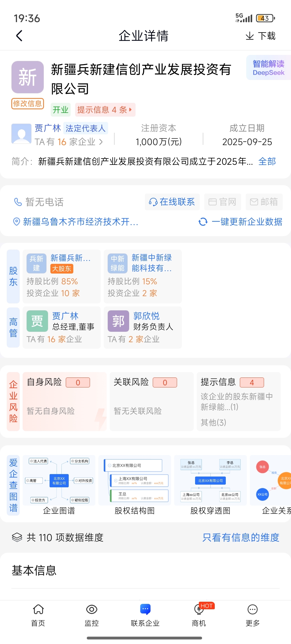Tap the 大股东 majority shareholder tag
Viewport: 291px width, 644px height.
coord(62,269)
